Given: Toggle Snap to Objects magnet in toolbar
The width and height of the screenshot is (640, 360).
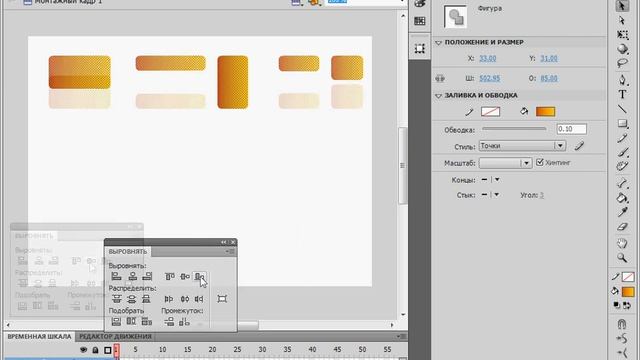Looking at the screenshot, I should click(622, 324).
